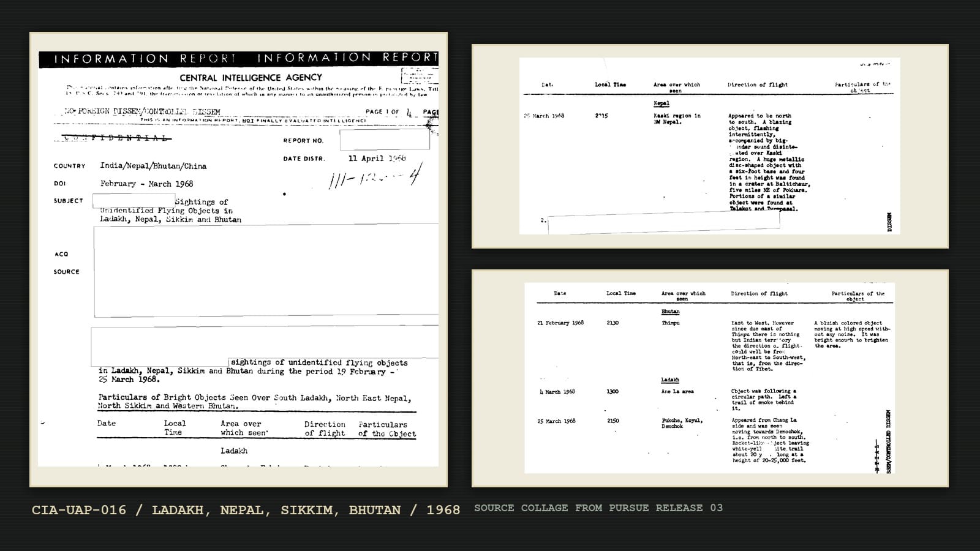
Task: Click 'Direction of flight' header in Nepal page
Action: 758,84
